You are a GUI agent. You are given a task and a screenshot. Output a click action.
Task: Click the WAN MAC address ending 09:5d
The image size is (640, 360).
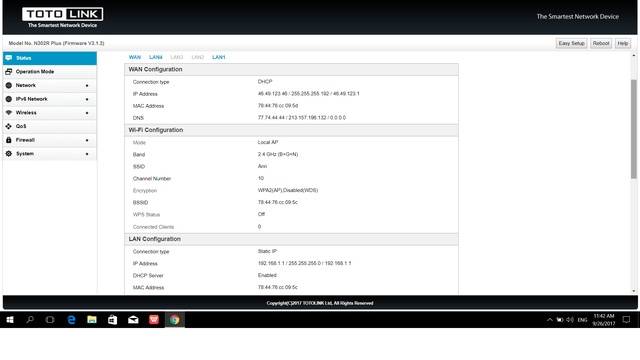[x=278, y=106]
